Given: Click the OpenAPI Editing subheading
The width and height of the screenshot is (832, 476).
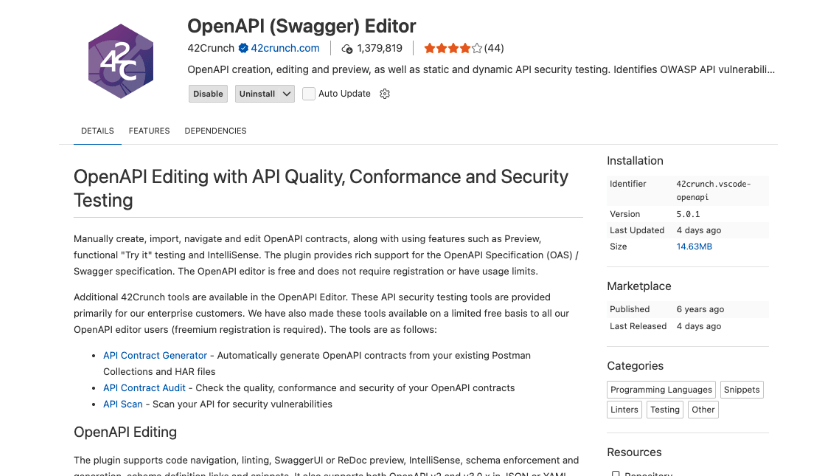Looking at the screenshot, I should click(125, 432).
